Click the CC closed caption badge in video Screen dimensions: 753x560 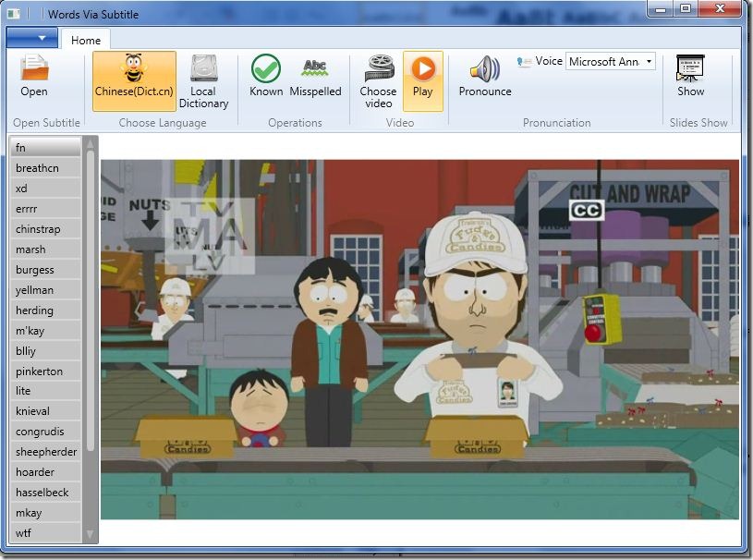click(x=586, y=211)
